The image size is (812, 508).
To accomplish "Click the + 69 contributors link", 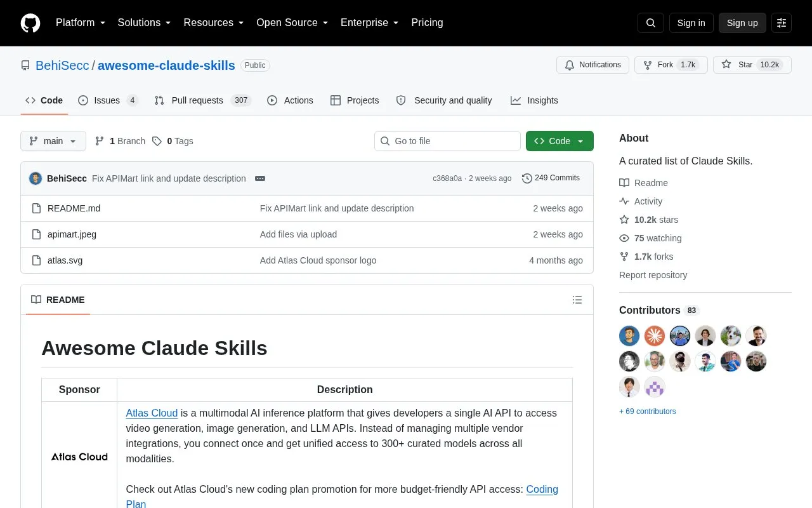I will (648, 411).
